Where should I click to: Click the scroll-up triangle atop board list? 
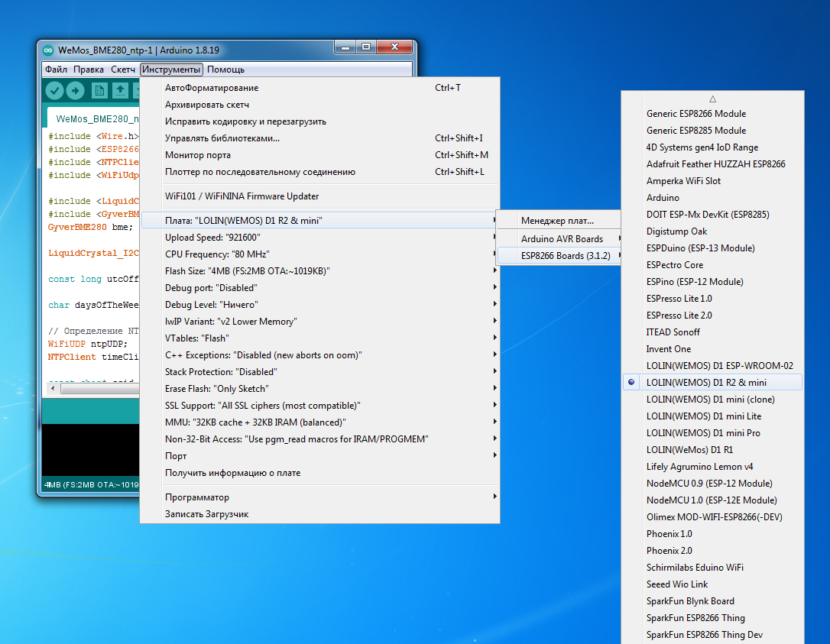tap(712, 99)
